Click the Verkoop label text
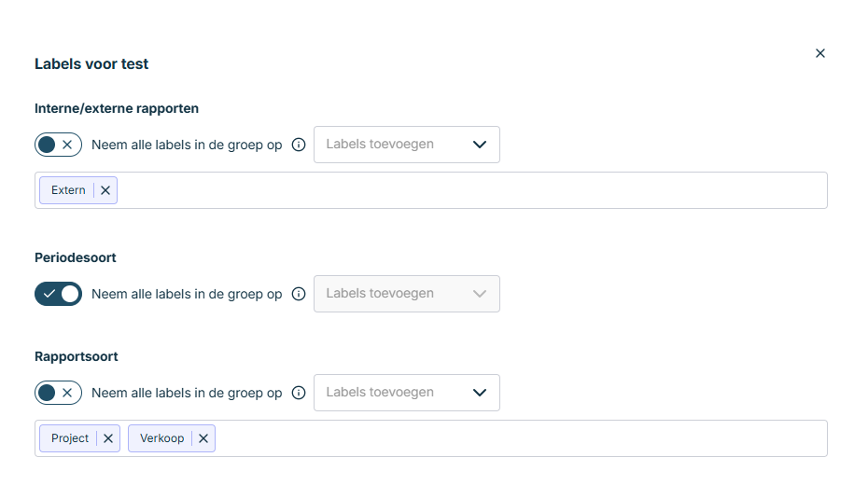The height and width of the screenshot is (499, 868). pos(161,438)
